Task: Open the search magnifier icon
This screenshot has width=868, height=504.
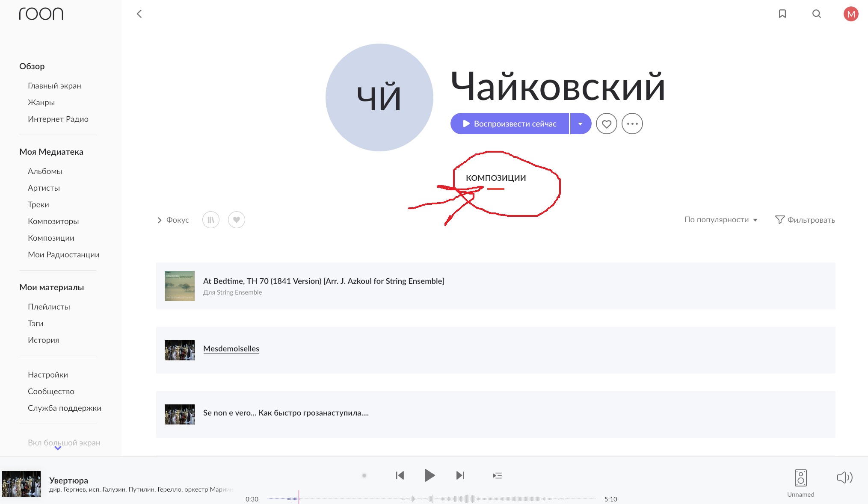Action: pyautogui.click(x=817, y=14)
